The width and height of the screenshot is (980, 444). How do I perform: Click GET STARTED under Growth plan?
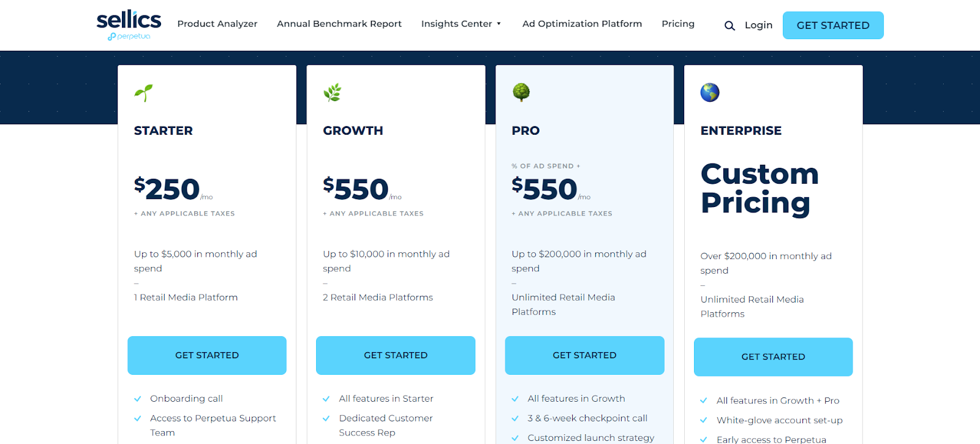396,355
